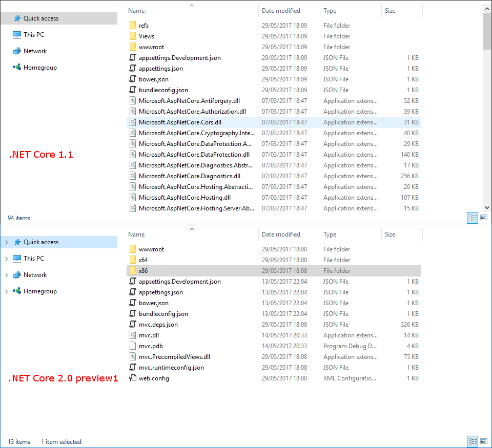Screen dimensions: 492x448
Task: Sort by Type column in bottom window
Action: point(330,234)
